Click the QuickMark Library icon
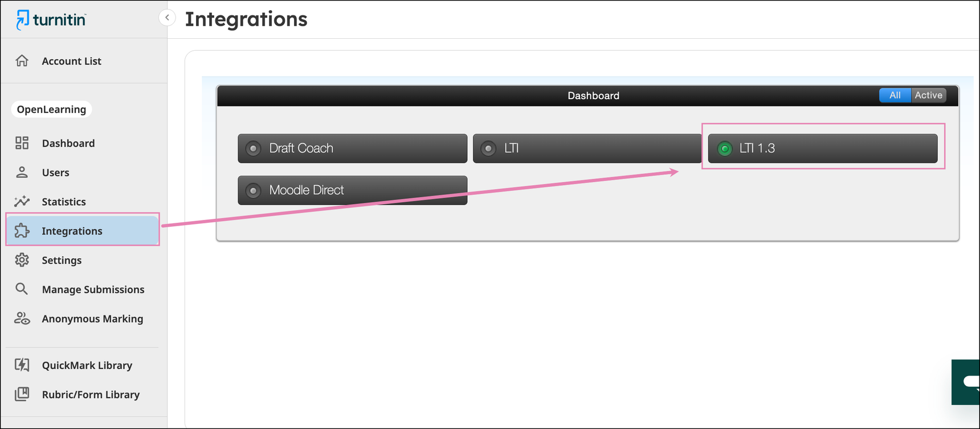 pyautogui.click(x=22, y=365)
